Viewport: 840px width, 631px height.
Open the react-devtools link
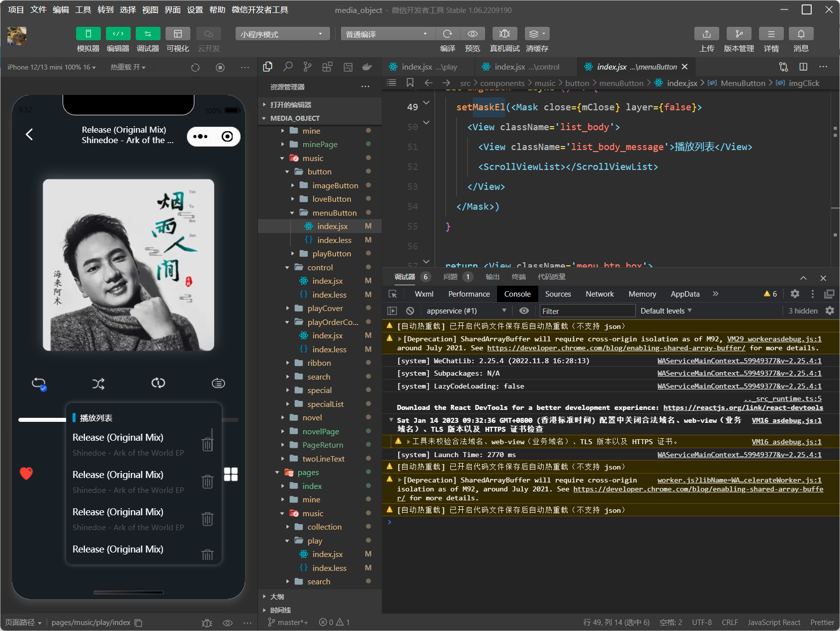[x=743, y=407]
